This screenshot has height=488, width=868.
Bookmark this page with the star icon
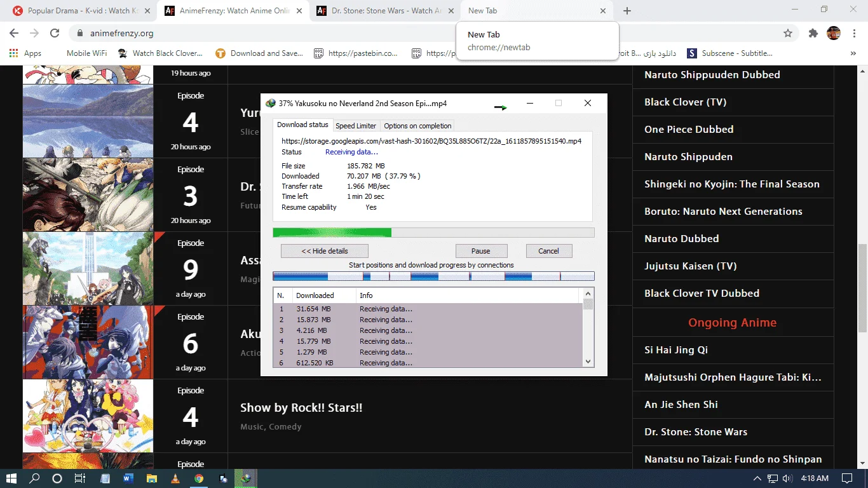[x=788, y=33]
